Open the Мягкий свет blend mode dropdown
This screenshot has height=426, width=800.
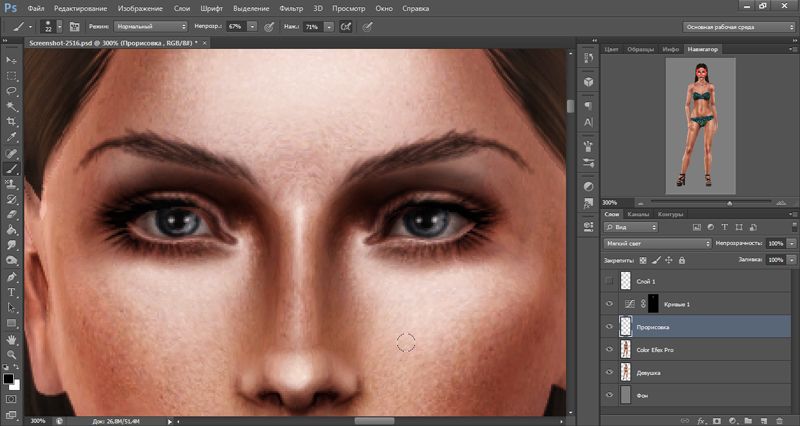pos(657,244)
